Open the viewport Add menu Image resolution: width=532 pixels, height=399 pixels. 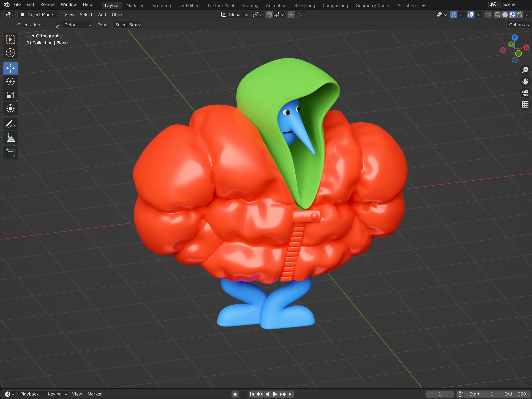click(102, 15)
